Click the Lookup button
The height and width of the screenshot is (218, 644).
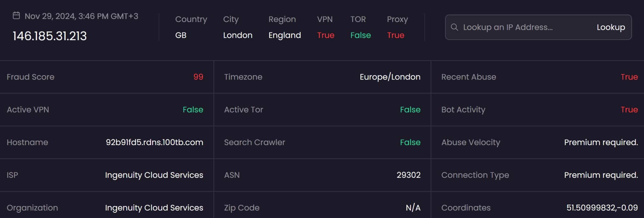tap(610, 27)
